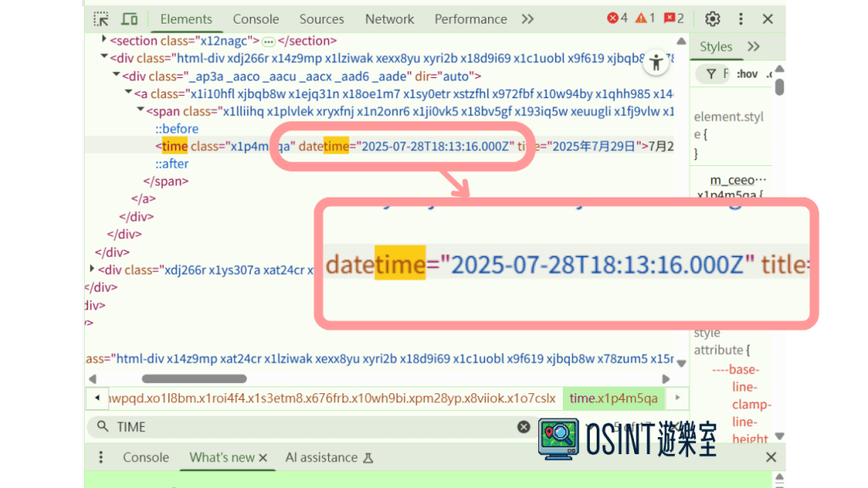Switch to the Network tab

[x=389, y=19]
